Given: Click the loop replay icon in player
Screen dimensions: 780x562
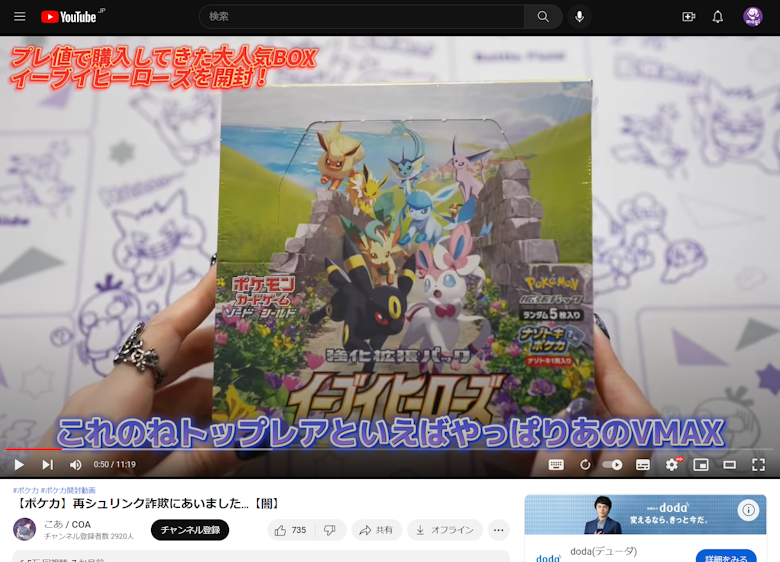Looking at the screenshot, I should pyautogui.click(x=585, y=465).
